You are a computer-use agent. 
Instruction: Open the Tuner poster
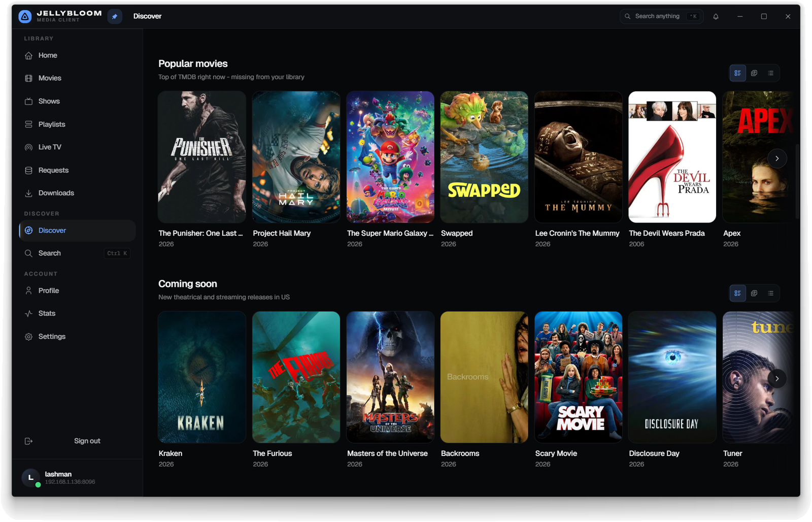click(758, 377)
